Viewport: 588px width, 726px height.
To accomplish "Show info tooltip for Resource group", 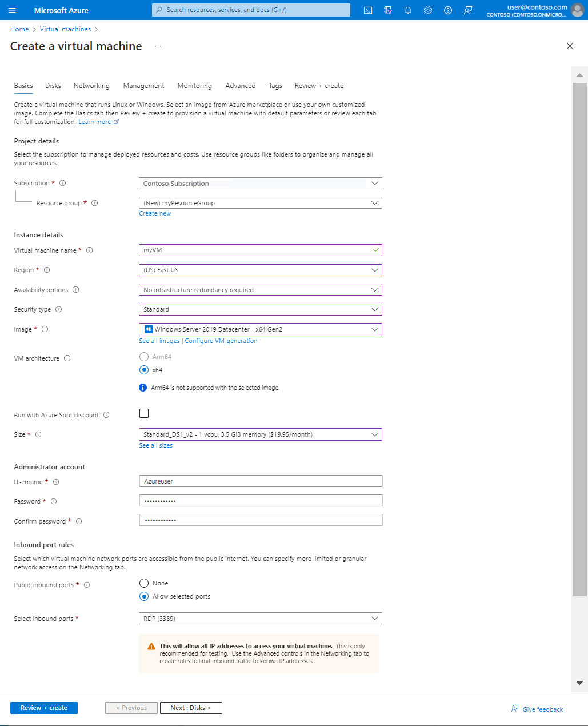I will 95,203.
